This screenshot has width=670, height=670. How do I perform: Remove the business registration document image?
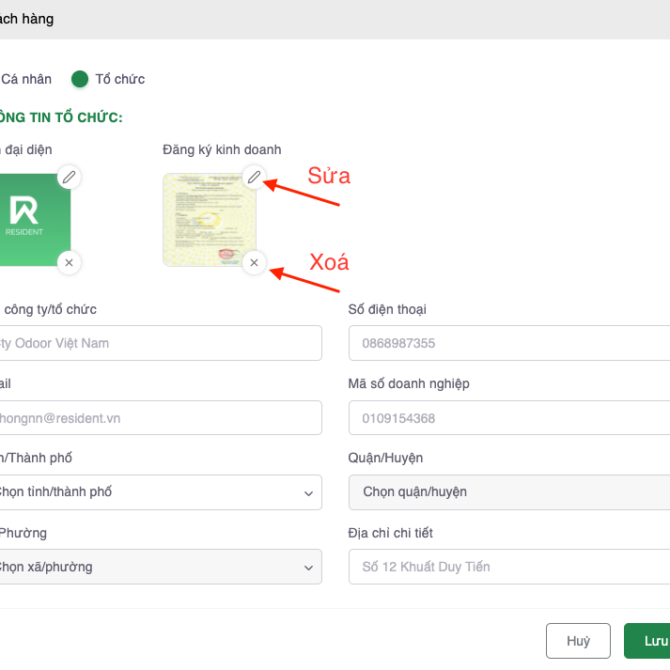point(254,262)
